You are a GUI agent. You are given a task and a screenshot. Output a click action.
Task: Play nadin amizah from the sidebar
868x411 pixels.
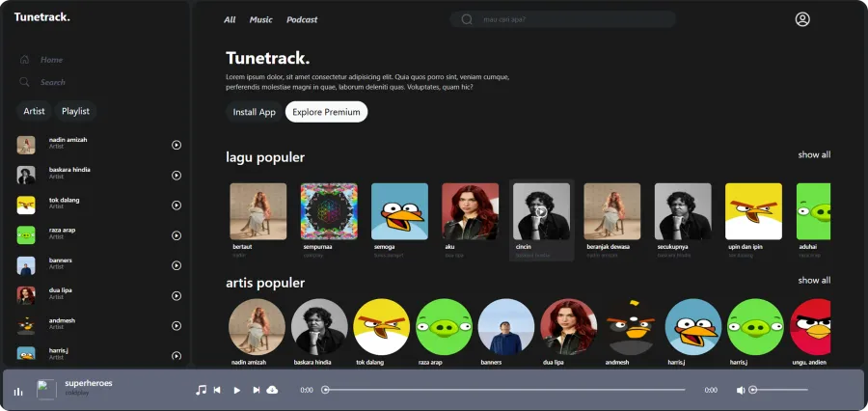click(x=176, y=145)
